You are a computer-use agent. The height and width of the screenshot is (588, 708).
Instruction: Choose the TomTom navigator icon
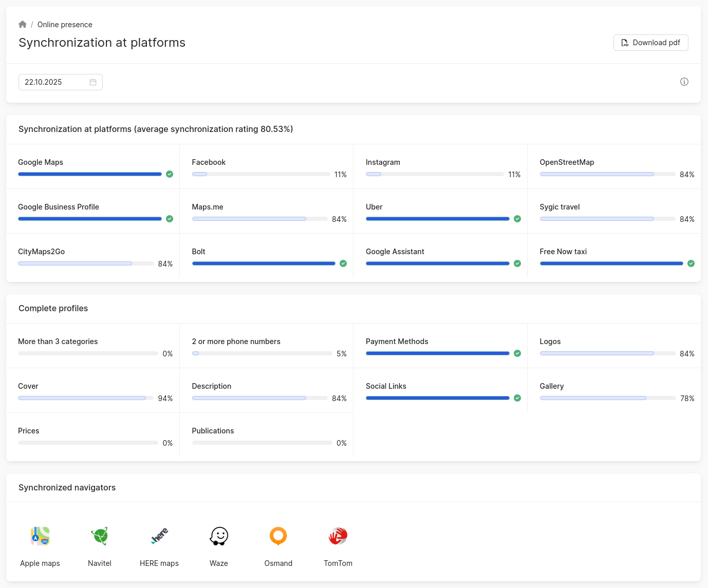(x=338, y=536)
